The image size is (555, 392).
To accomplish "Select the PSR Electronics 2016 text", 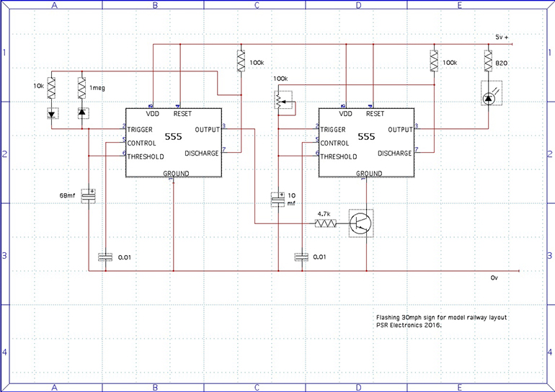I will tap(408, 325).
